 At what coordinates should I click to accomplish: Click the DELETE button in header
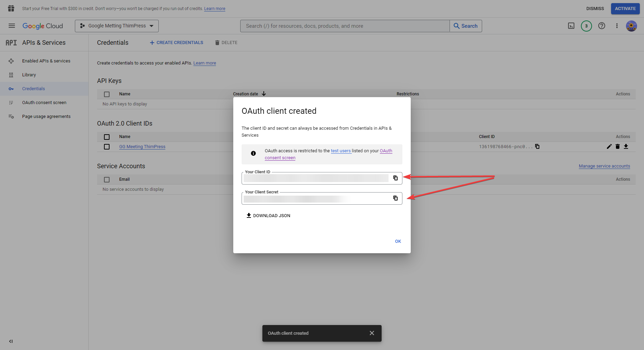point(226,43)
